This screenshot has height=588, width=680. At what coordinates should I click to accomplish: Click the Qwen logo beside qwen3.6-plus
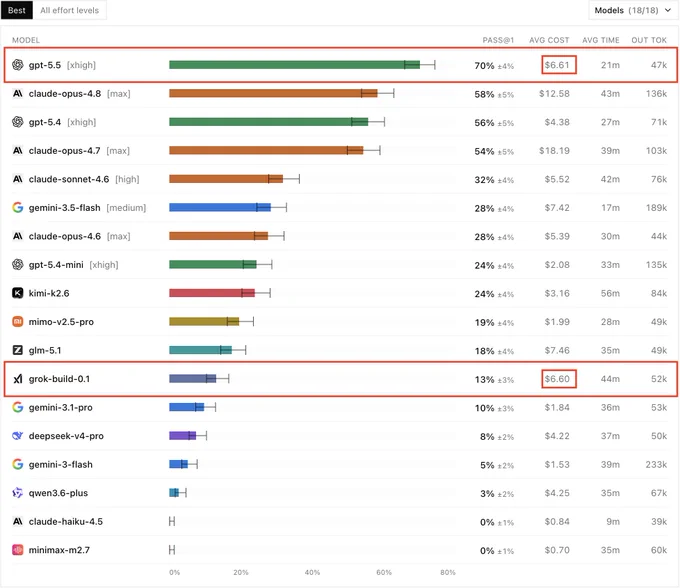pos(17,493)
